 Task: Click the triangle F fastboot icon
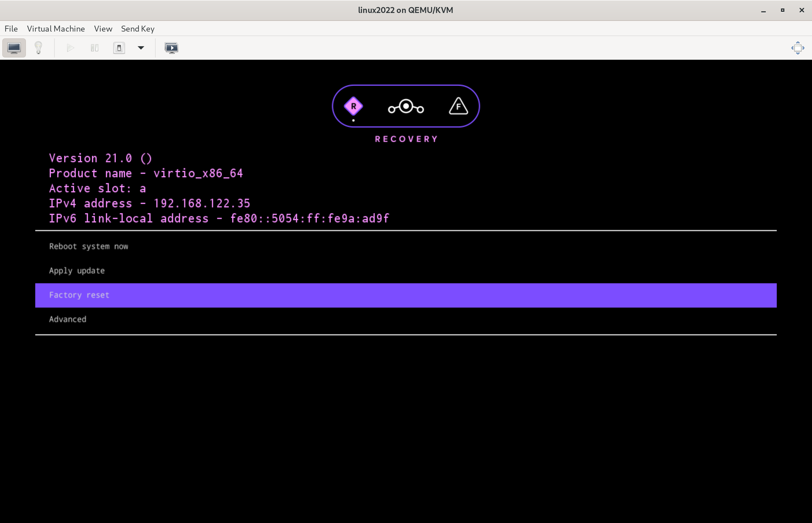[x=458, y=106]
